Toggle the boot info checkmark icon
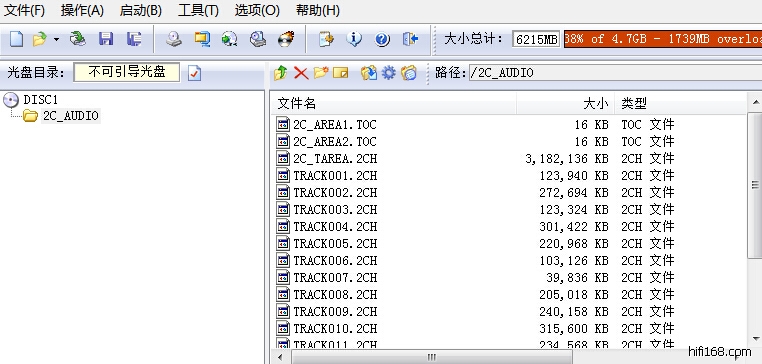 (194, 73)
